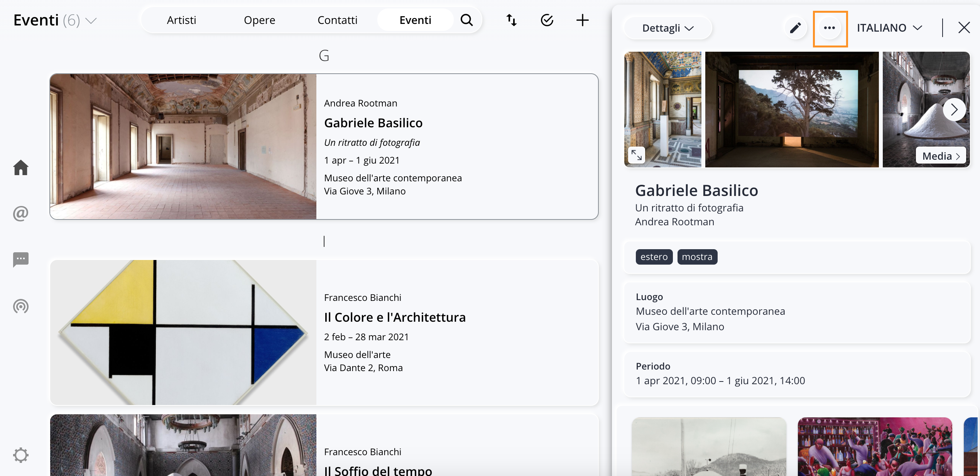
Task: Open the Media link button
Action: (x=941, y=156)
